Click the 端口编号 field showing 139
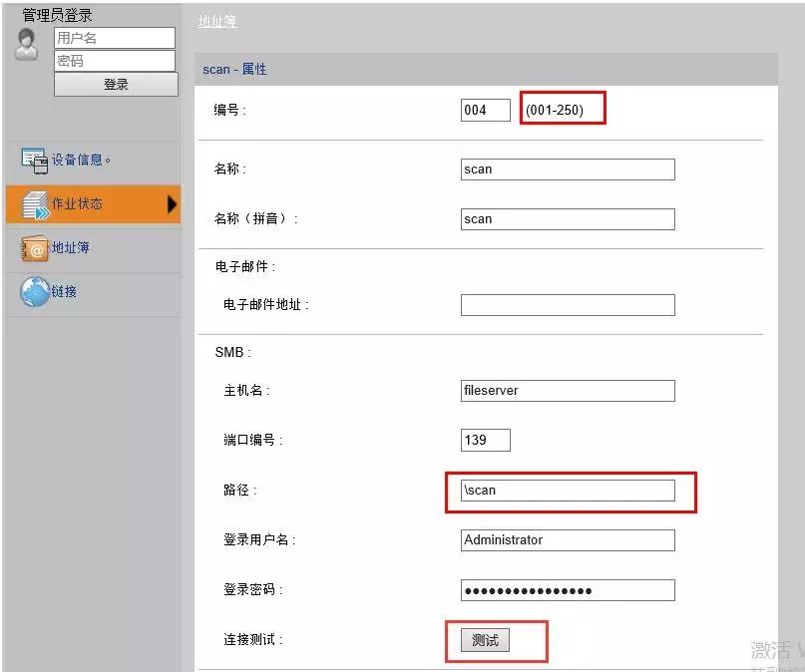 486,440
